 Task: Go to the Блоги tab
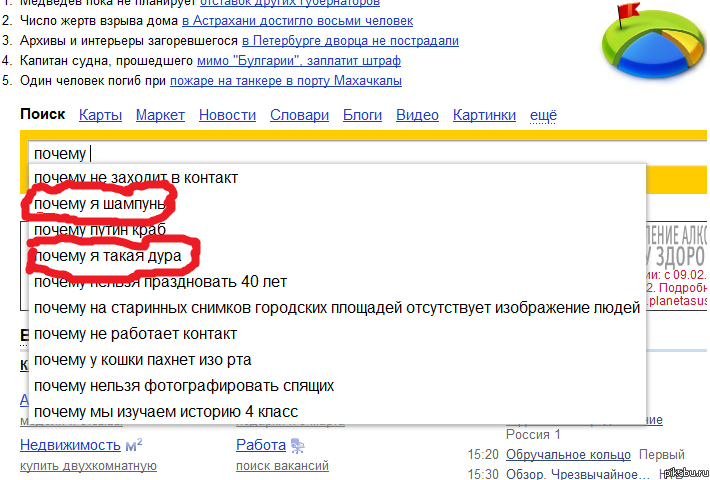362,115
